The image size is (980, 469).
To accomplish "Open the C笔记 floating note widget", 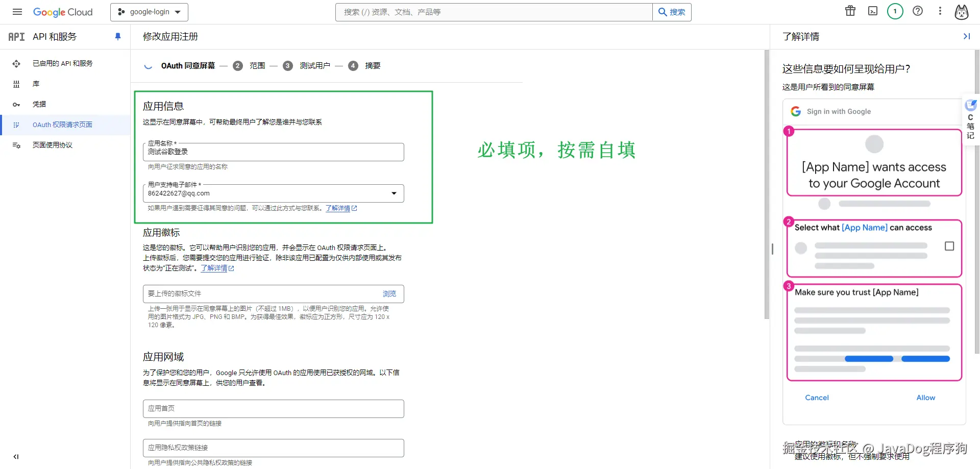I will pyautogui.click(x=970, y=120).
